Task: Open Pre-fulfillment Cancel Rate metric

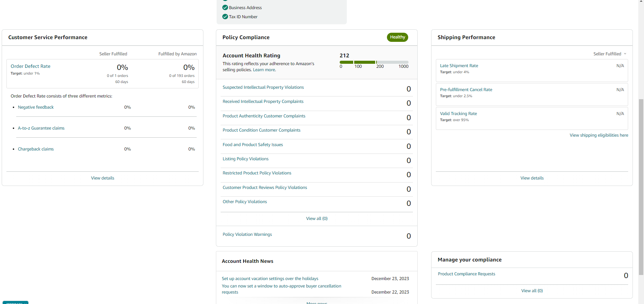Action: [466, 90]
